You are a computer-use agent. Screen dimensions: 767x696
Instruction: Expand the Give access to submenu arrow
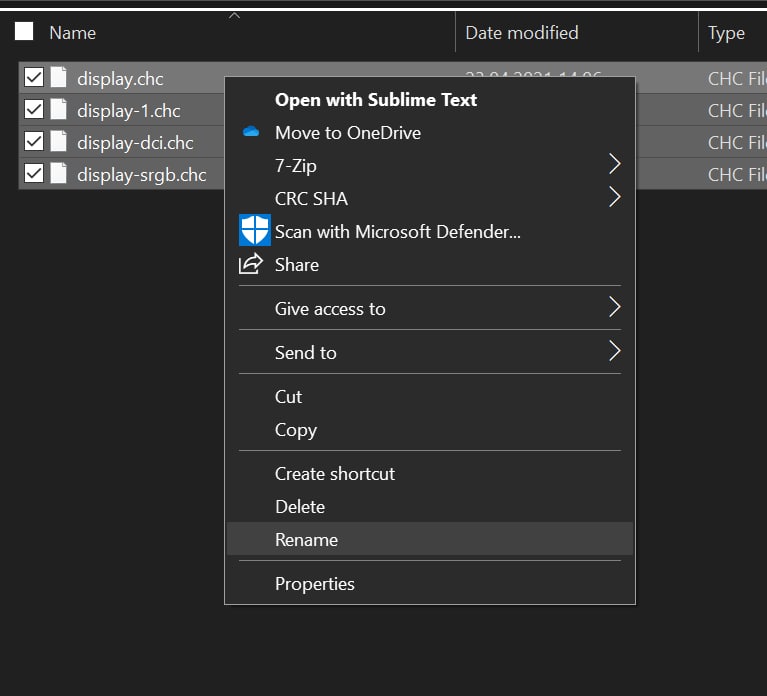point(615,307)
